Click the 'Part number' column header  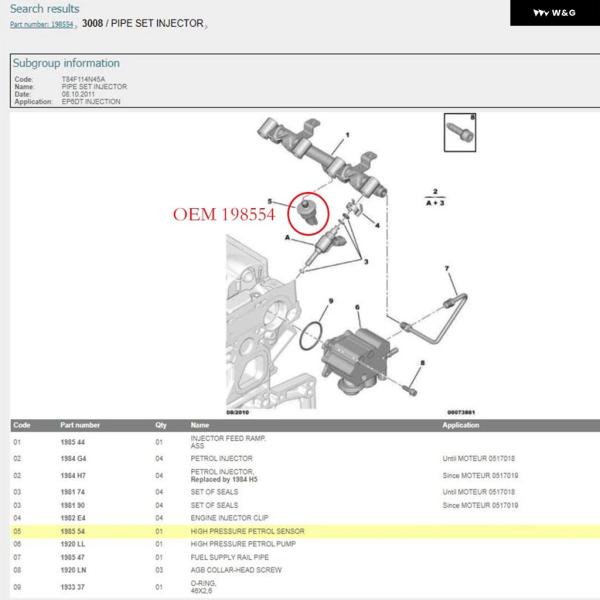click(80, 425)
